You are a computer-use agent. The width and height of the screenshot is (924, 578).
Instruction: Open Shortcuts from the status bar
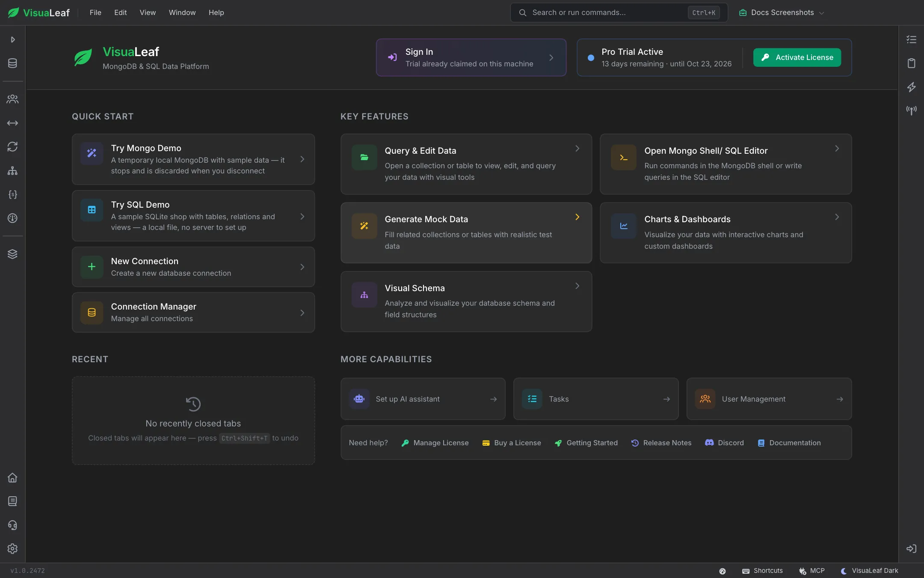(762, 571)
